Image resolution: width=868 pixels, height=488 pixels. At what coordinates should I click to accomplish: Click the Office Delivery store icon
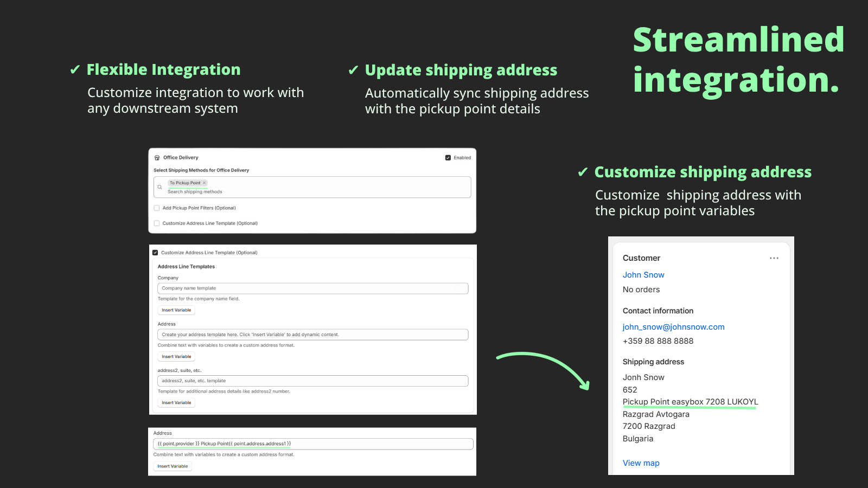point(157,158)
